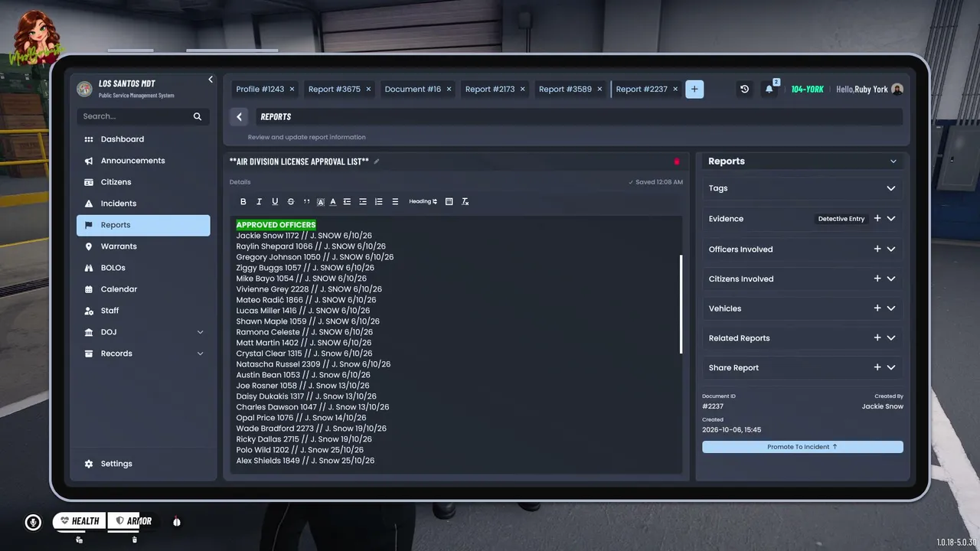This screenshot has width=980, height=551.
Task: Add a new tab with plus button
Action: [694, 90]
